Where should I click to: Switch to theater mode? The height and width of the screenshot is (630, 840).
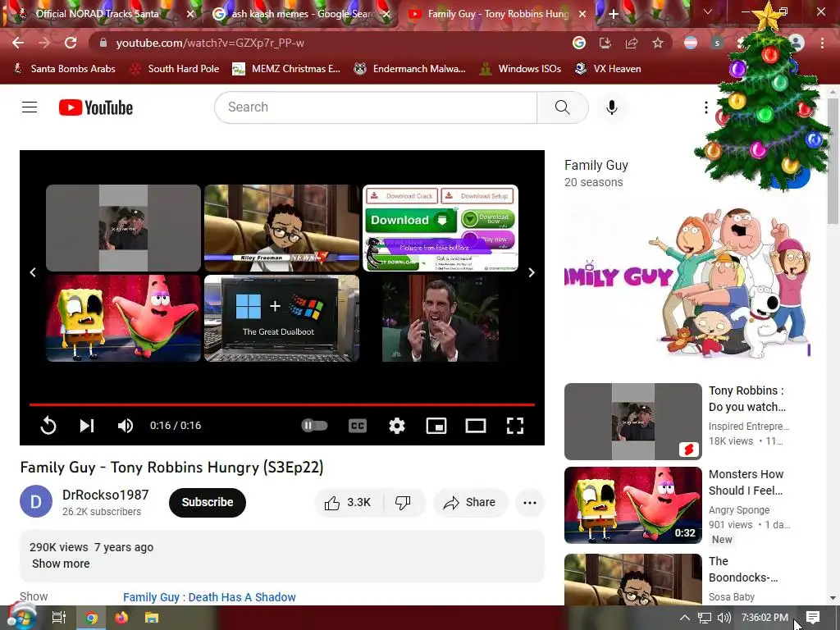point(476,426)
